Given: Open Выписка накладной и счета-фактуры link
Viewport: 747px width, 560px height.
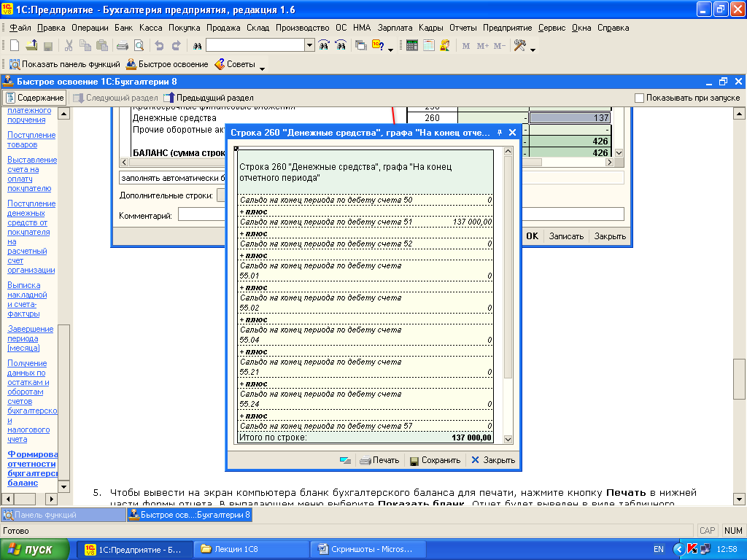Looking at the screenshot, I should [27, 300].
